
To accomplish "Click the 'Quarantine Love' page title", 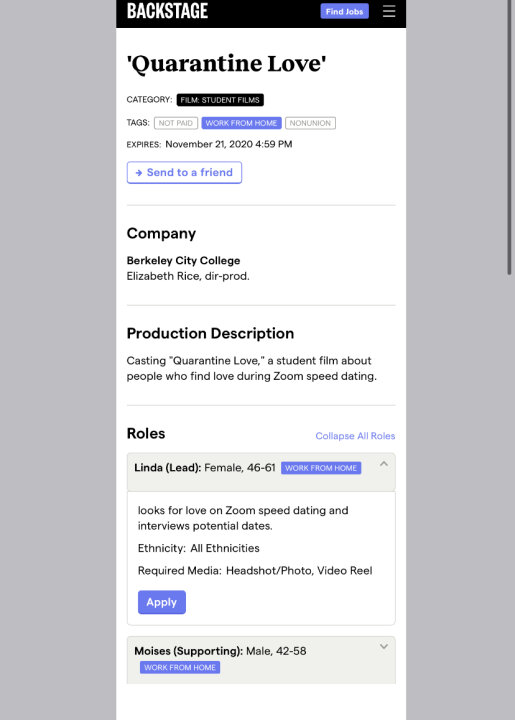I will tap(226, 63).
